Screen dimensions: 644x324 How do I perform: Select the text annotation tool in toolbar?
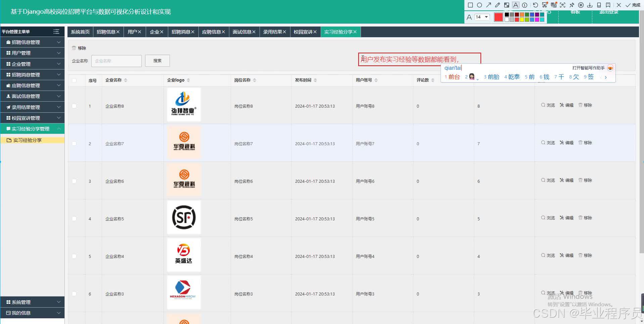coord(516,5)
